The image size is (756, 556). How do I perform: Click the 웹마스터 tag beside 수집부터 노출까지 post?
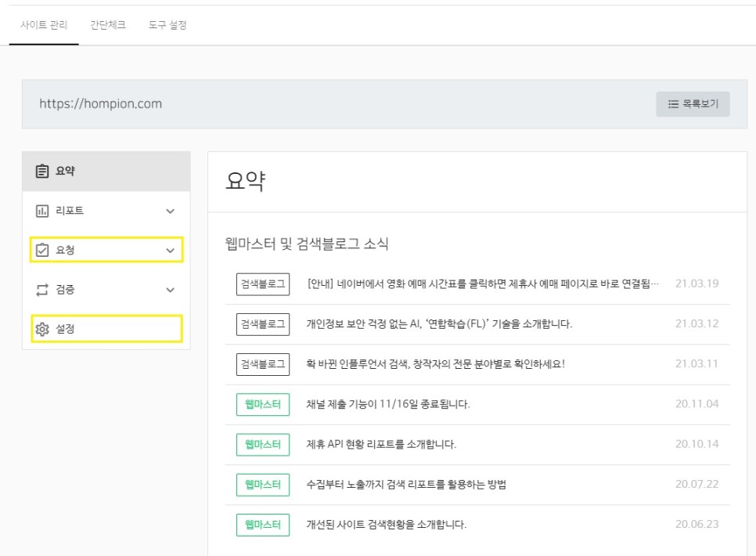[262, 484]
